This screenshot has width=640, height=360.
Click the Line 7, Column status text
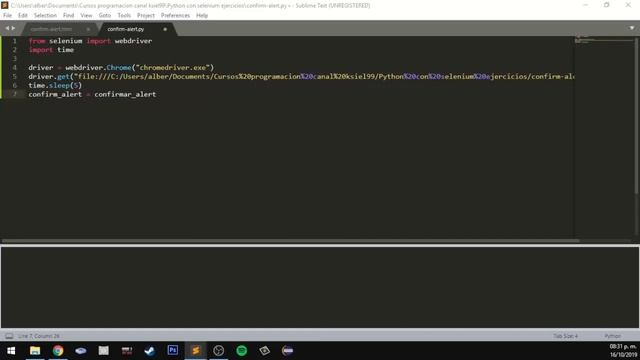click(39, 336)
